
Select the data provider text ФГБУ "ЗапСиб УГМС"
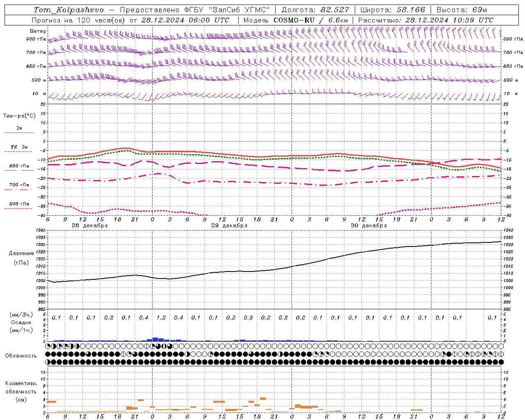pos(226,9)
